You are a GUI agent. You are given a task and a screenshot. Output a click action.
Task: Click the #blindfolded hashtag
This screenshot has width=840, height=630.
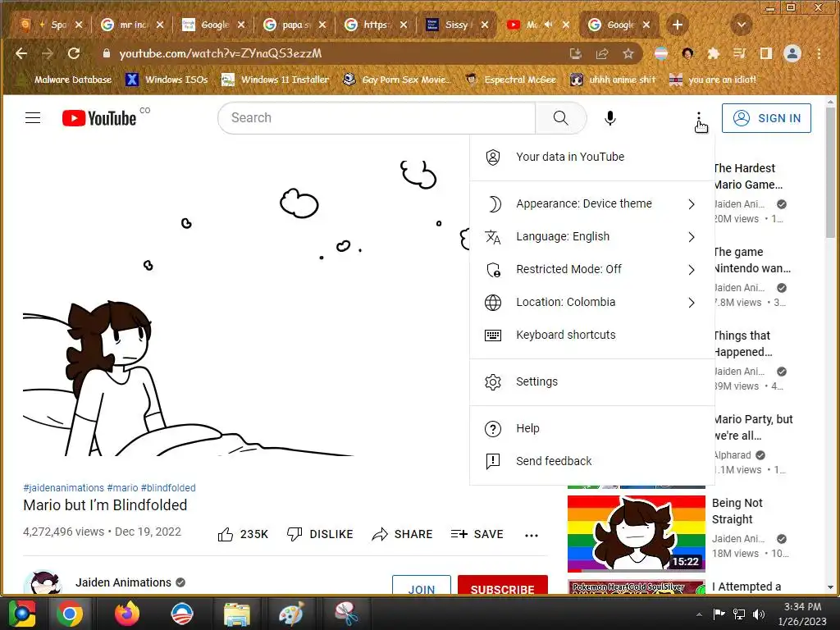tap(168, 488)
